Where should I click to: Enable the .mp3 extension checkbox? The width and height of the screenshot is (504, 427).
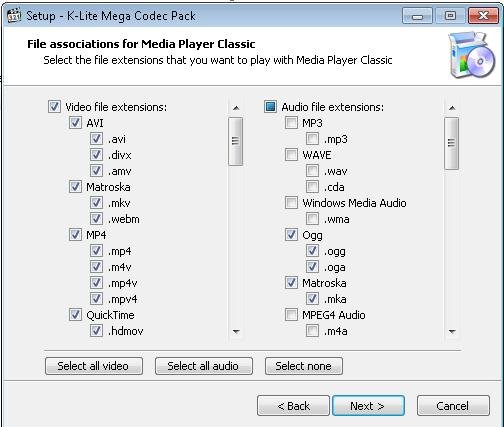tap(312, 139)
